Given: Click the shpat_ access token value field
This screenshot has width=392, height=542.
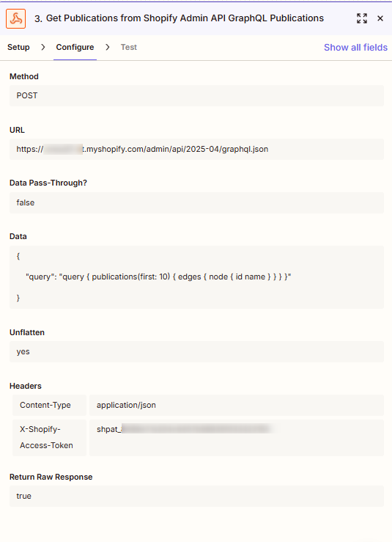Looking at the screenshot, I should (x=237, y=438).
